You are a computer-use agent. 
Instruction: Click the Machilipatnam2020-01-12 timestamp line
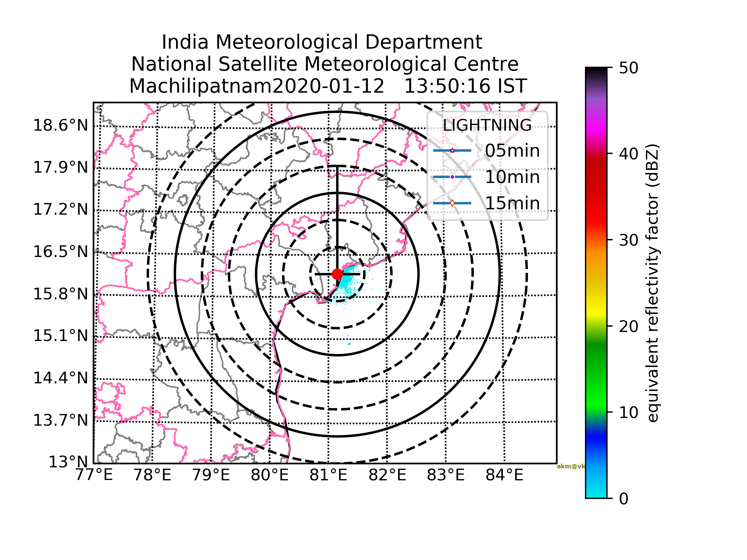click(x=328, y=86)
